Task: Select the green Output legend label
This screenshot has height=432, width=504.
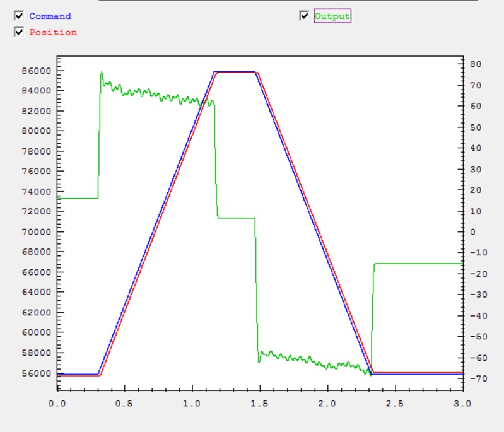Action: (332, 16)
